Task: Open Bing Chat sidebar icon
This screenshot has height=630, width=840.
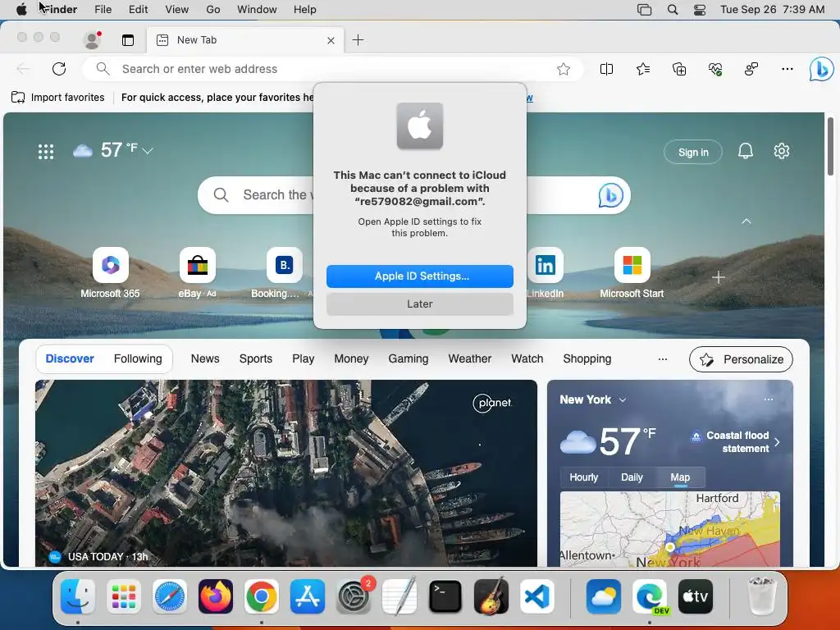Action: click(821, 69)
